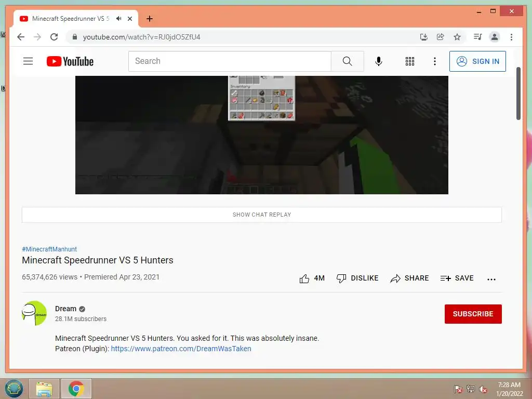Open the Patreon DreamWasTaken link
The image size is (532, 399).
181,349
